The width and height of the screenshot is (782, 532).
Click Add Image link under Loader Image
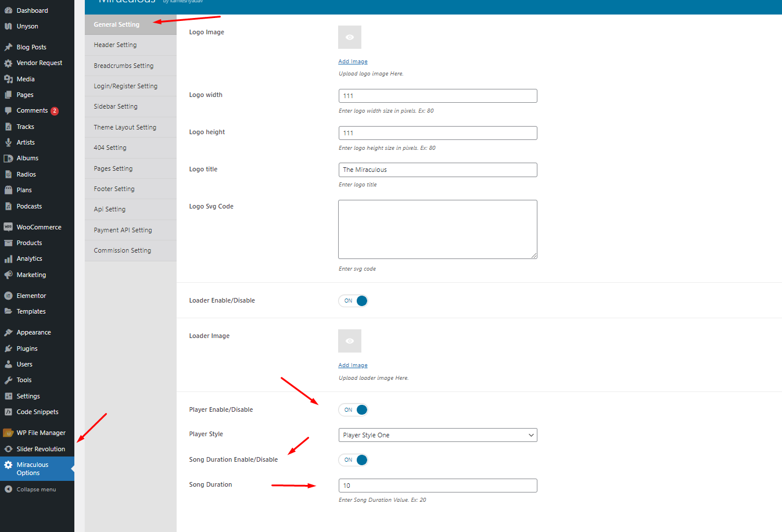353,365
